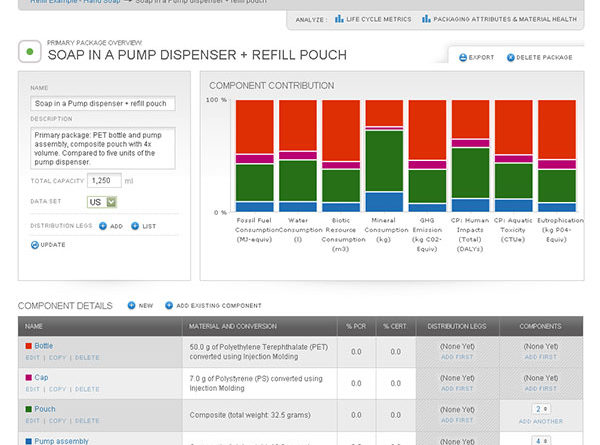The height and width of the screenshot is (445, 600).
Task: Click Add Existing Component
Action: 213,305
